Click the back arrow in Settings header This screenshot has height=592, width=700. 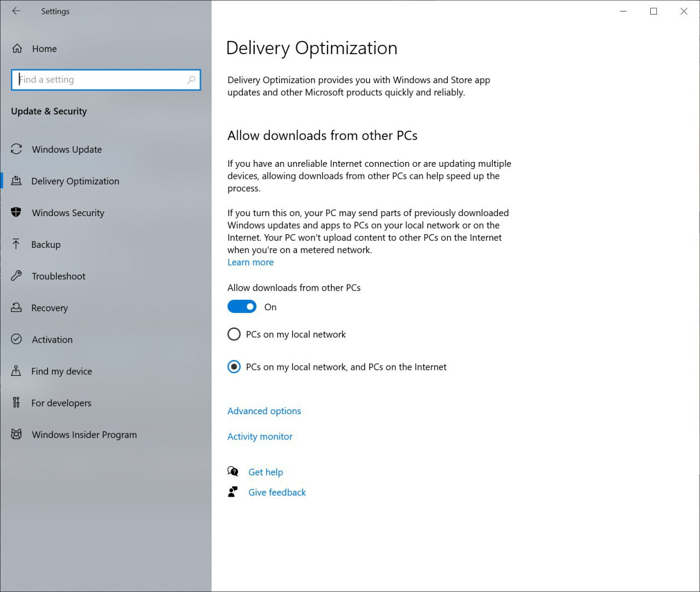point(16,11)
